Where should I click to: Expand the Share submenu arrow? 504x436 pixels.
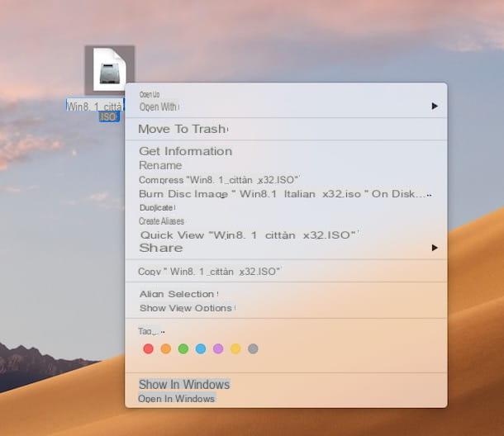pos(435,248)
